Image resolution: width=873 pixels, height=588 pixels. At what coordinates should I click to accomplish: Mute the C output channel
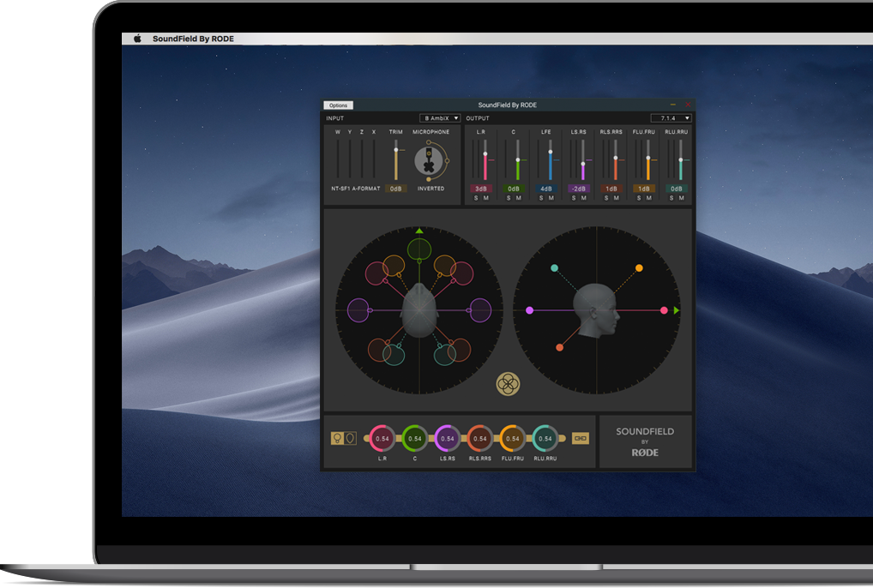518,198
